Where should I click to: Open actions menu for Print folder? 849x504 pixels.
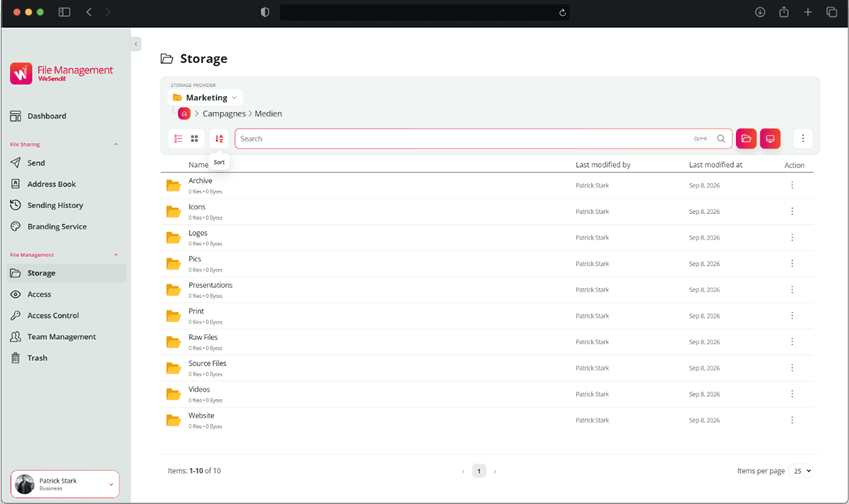coord(792,316)
